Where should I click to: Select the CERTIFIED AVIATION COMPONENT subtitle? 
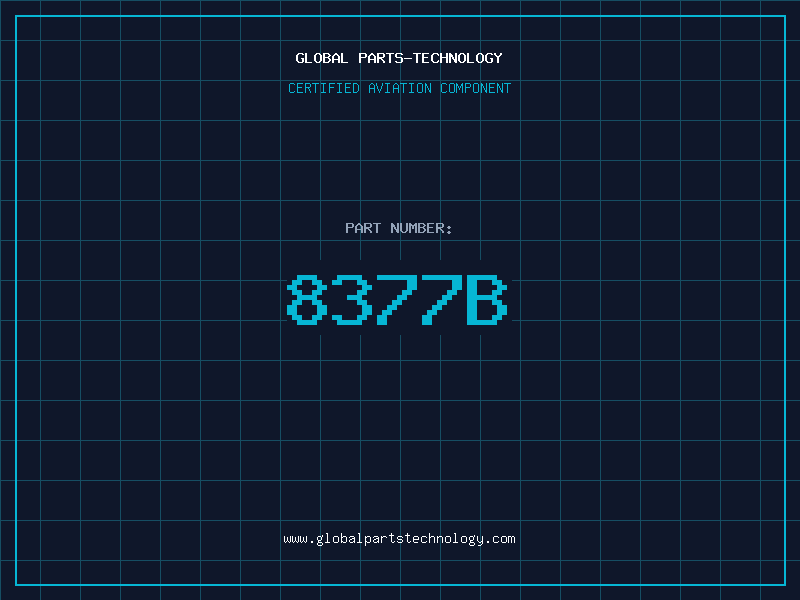tap(399, 88)
